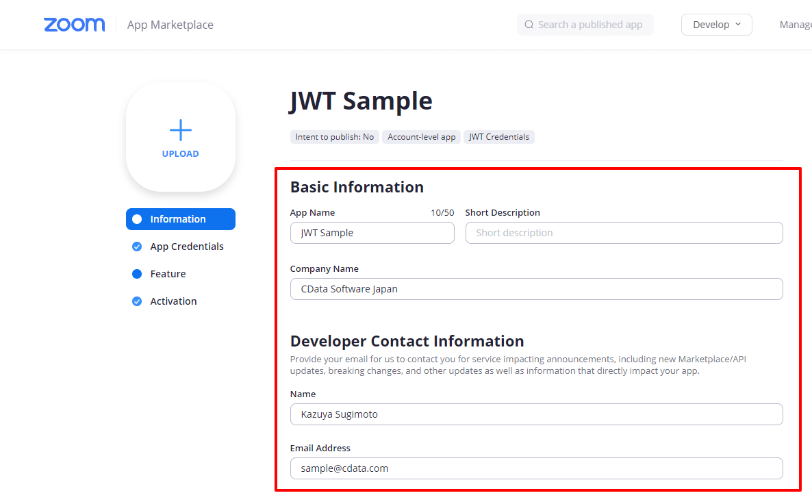Click the Company Name input field
This screenshot has height=504, width=812.
pyautogui.click(x=537, y=289)
